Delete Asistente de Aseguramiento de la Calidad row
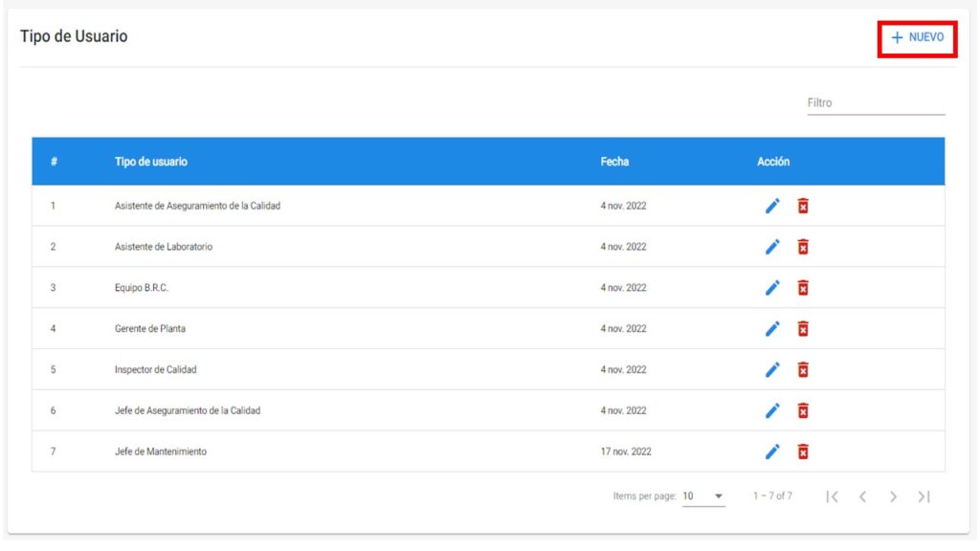 coord(803,206)
